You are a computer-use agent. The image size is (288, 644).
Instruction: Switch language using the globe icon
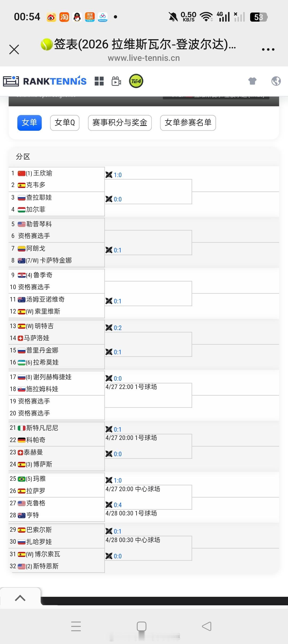point(277,81)
